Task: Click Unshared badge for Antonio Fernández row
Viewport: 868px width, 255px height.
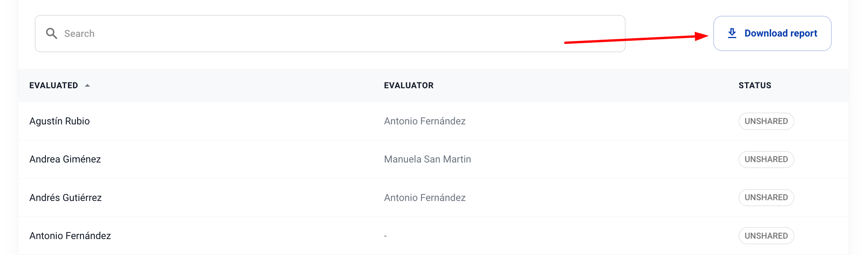Action: [x=766, y=236]
